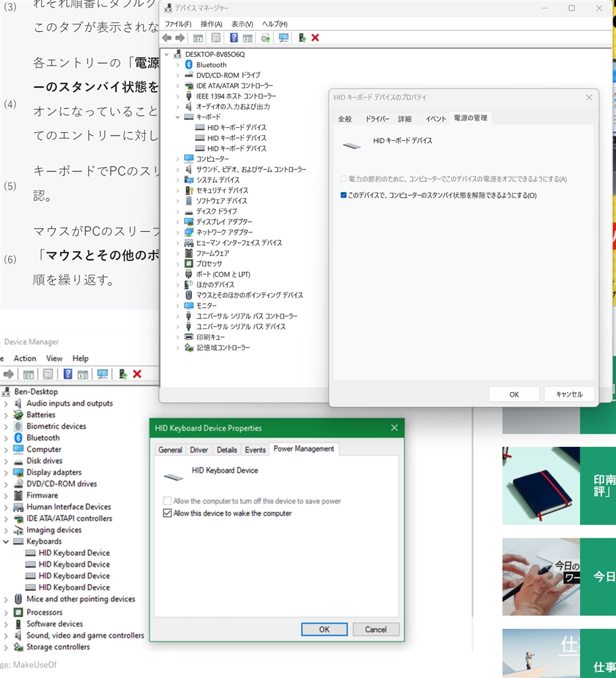Click Bluetooth icon in English Device Manager tree

[18, 438]
